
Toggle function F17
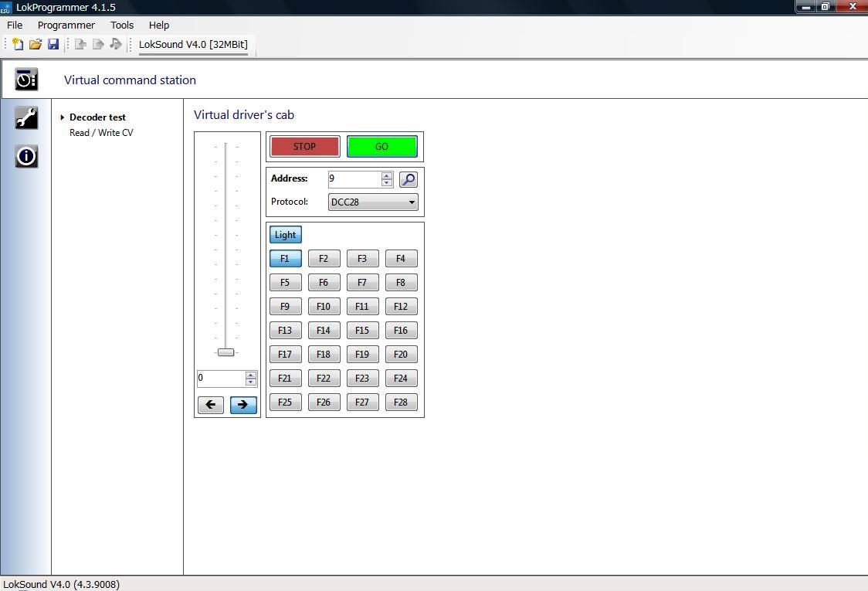coord(286,355)
